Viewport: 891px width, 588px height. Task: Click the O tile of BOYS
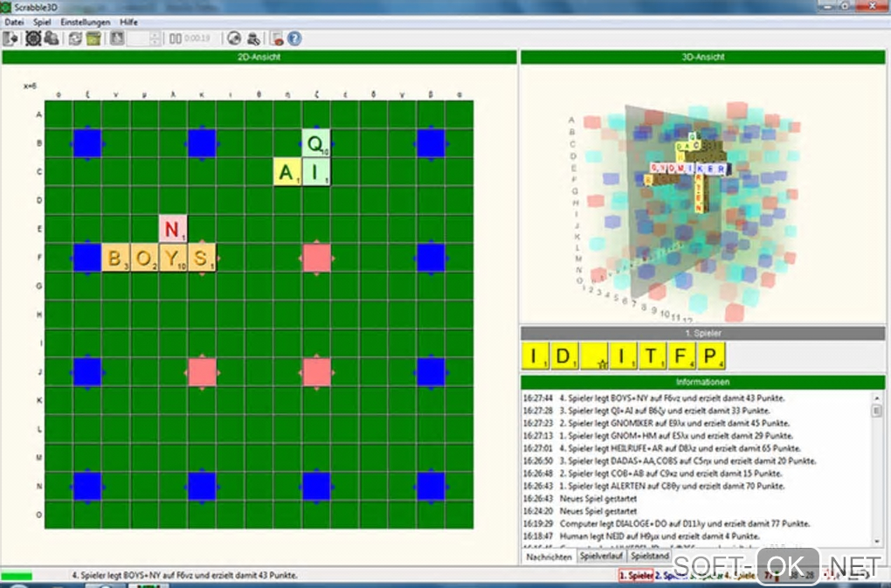pos(144,258)
